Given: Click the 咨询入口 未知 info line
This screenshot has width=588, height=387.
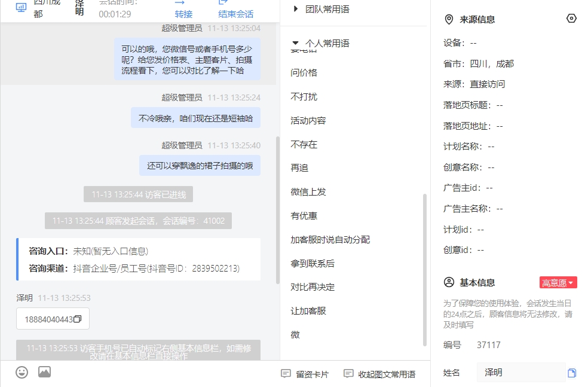Looking at the screenshot, I should pyautogui.click(x=88, y=251).
